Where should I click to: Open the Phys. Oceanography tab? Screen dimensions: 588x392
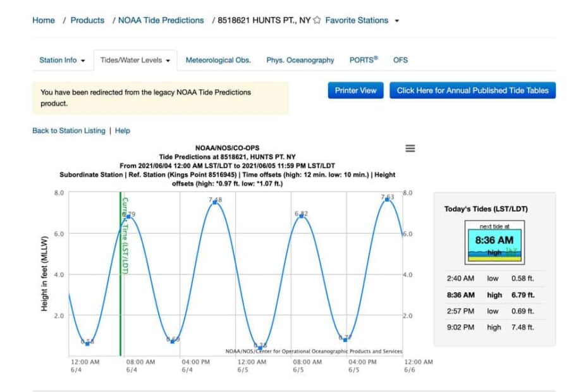click(300, 60)
